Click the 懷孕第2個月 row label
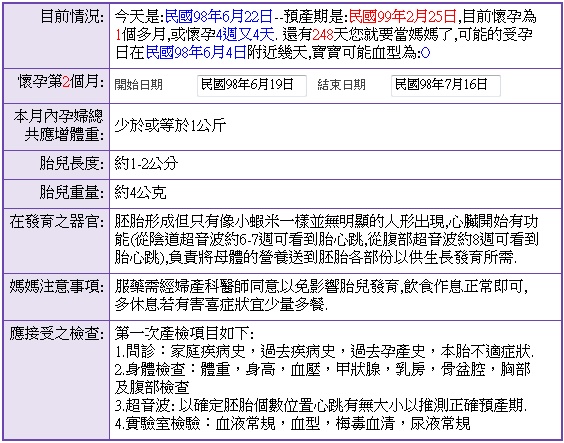The image size is (564, 443). [61, 82]
